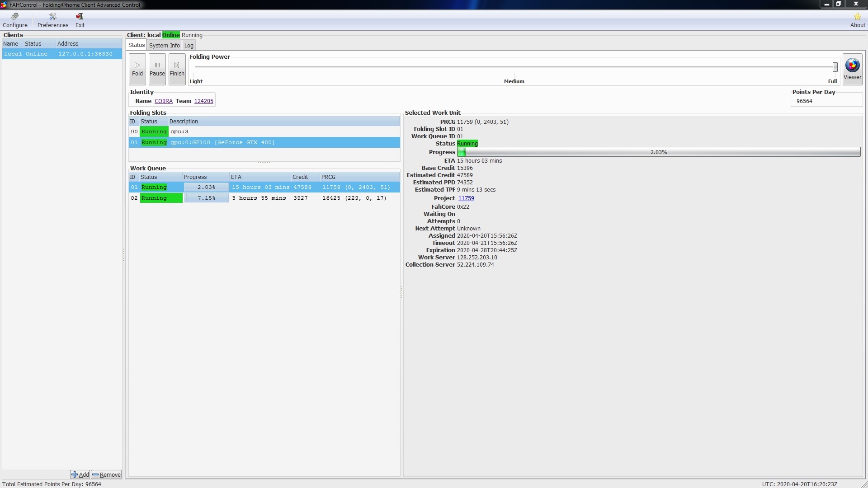Click the Folding Power slider handle

click(835, 67)
